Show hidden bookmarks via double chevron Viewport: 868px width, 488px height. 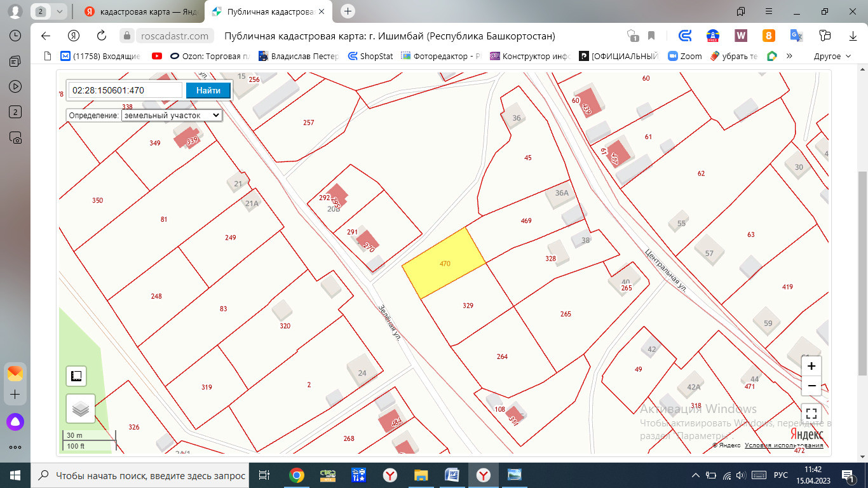789,56
